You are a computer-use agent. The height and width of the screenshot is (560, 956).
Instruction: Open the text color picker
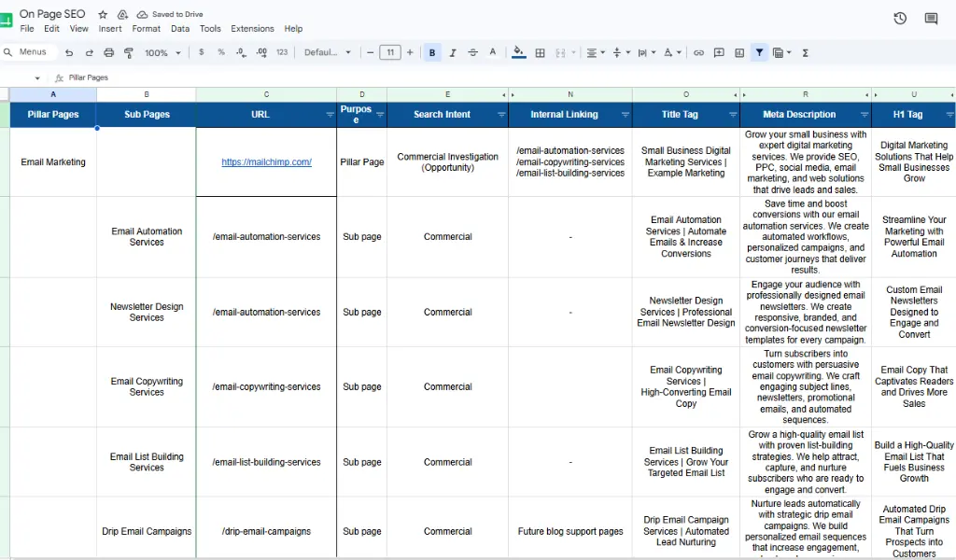[x=493, y=52]
